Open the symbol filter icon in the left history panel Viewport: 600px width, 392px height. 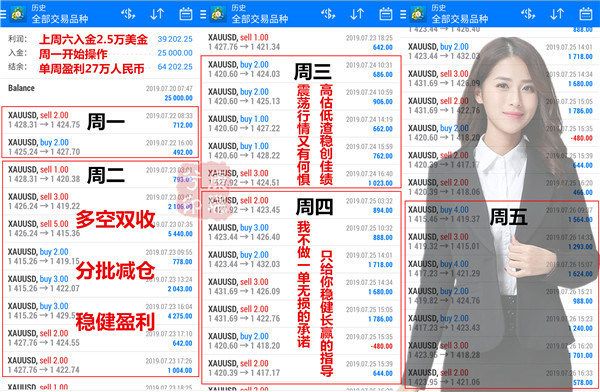click(x=128, y=14)
